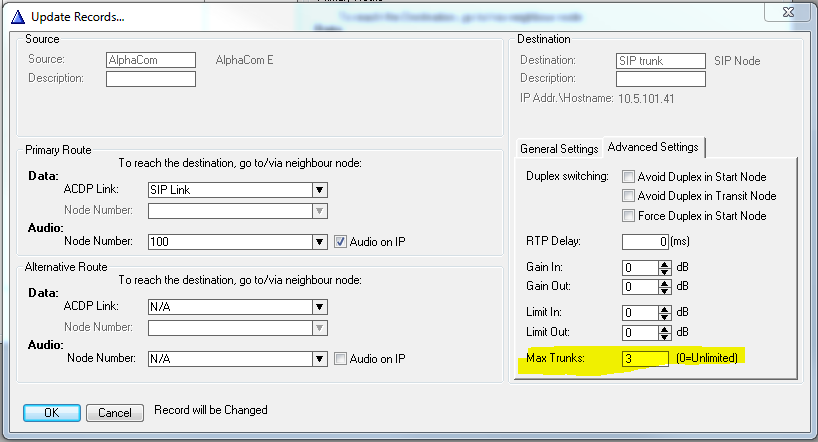The width and height of the screenshot is (818, 442).
Task: Click the 'Record will be Changed' status text
Action: pyautogui.click(x=211, y=410)
